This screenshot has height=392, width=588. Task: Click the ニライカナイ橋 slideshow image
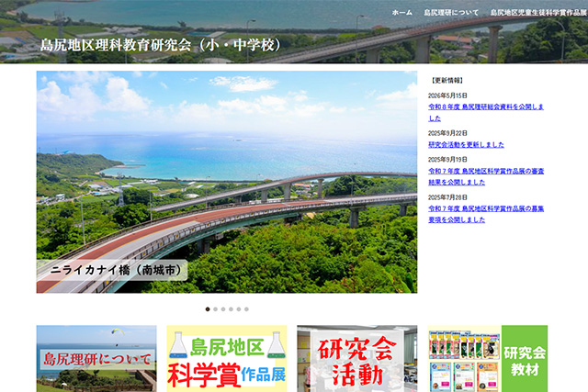pos(227,182)
